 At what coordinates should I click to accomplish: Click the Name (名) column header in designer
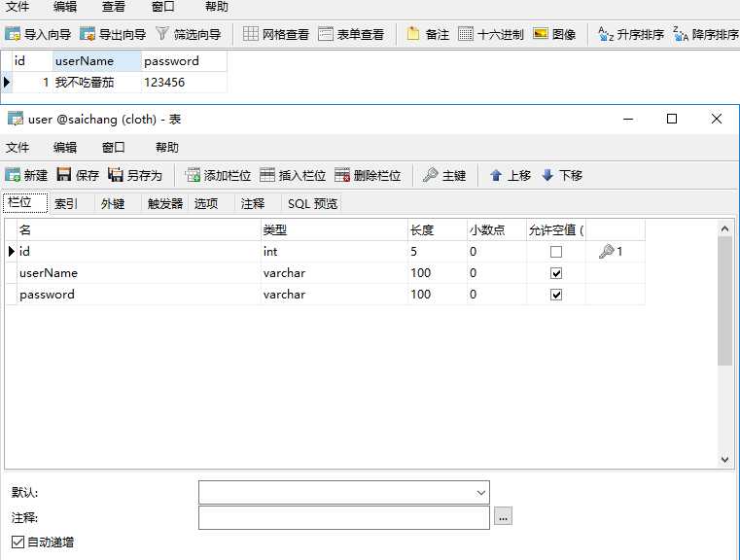click(139, 229)
